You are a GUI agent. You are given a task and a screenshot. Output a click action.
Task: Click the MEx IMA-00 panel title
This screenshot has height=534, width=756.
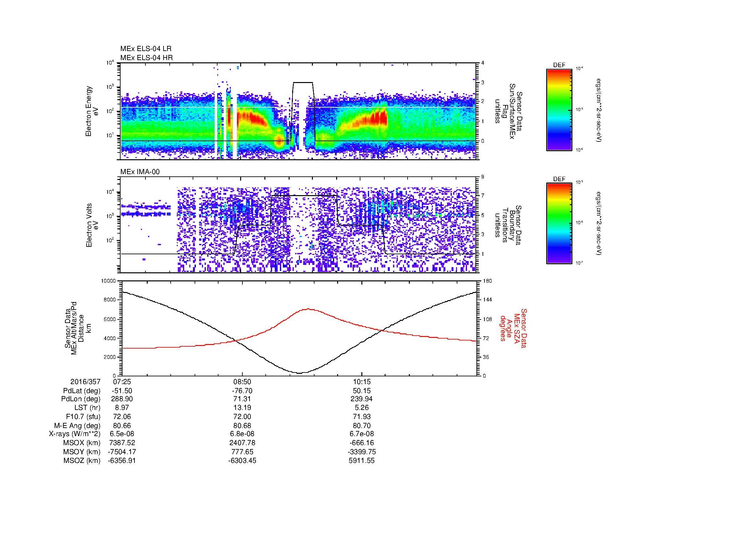(140, 172)
